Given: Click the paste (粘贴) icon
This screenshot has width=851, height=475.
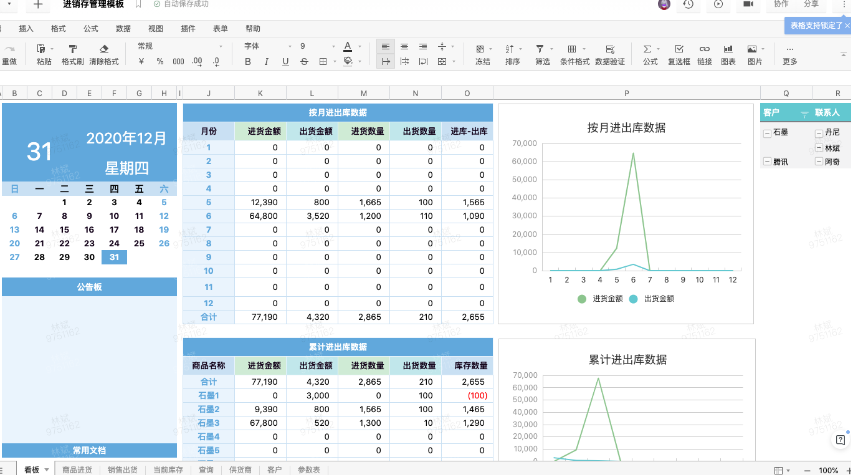Looking at the screenshot, I should coord(41,49).
